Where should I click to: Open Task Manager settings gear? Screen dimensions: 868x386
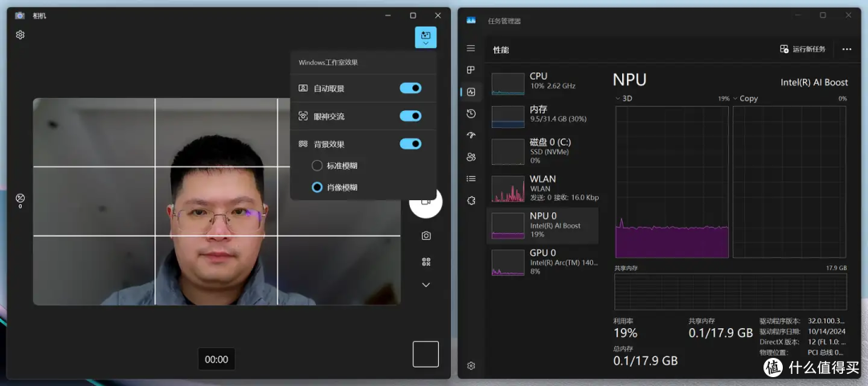click(471, 366)
